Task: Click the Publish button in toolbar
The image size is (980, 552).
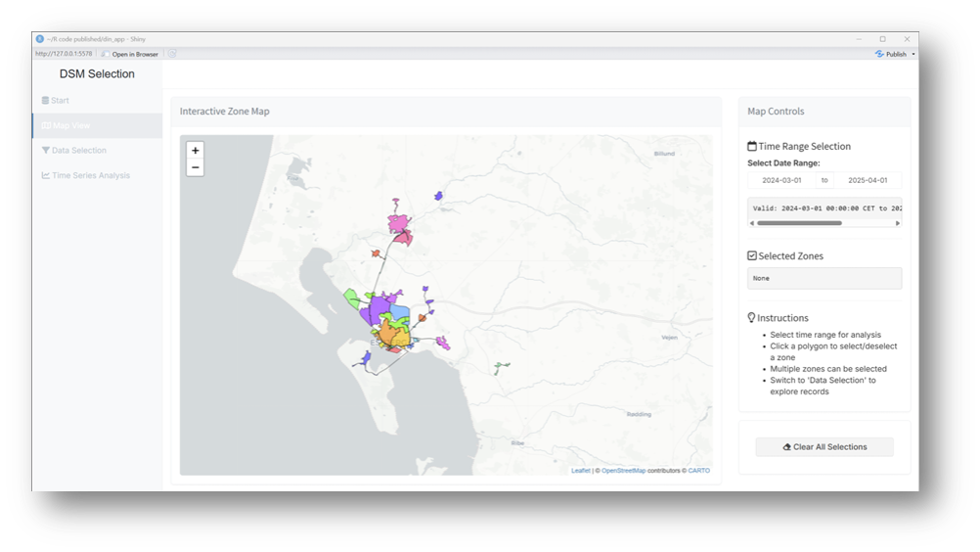Action: coord(890,55)
